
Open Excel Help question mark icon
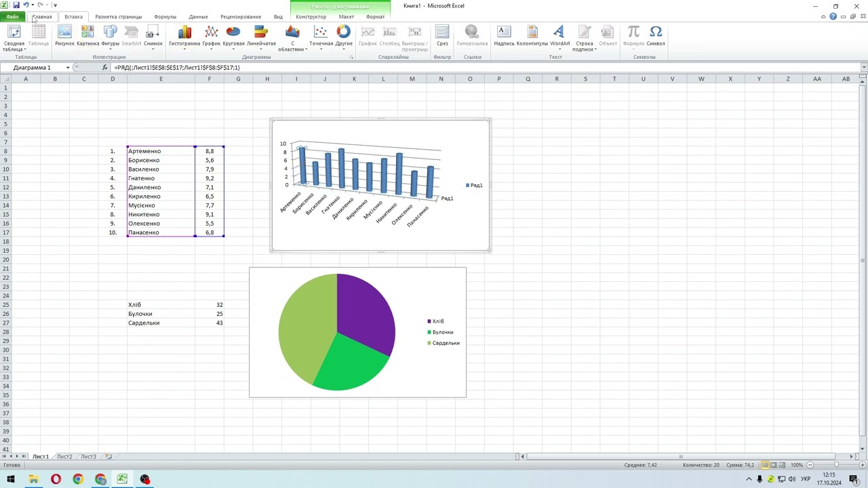coord(833,16)
